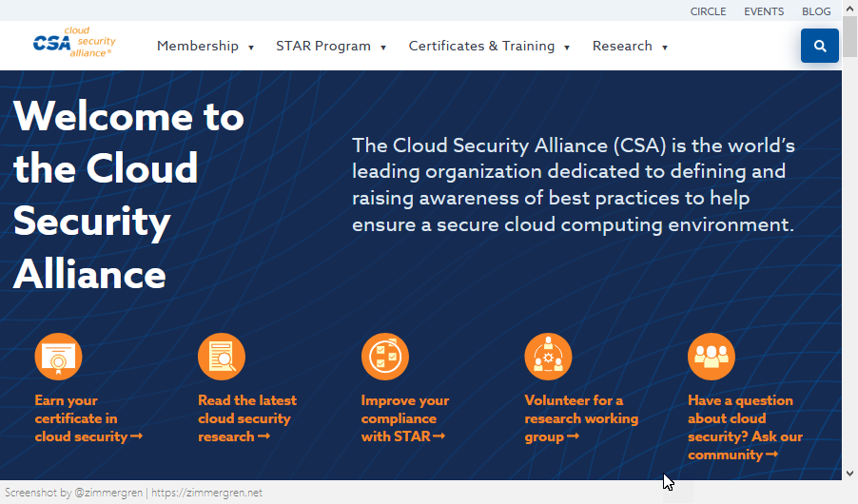Visit 'Volunteer for a research working group'

[x=580, y=418]
